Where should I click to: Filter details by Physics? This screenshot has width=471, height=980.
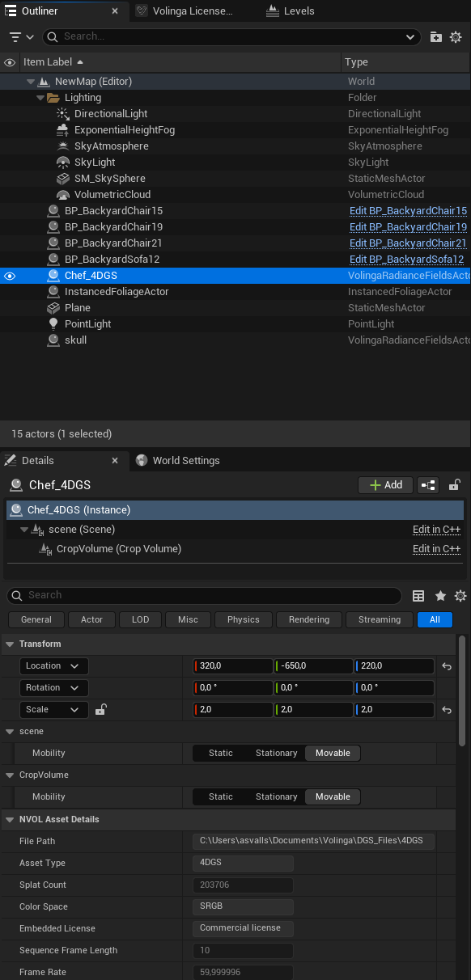point(243,619)
